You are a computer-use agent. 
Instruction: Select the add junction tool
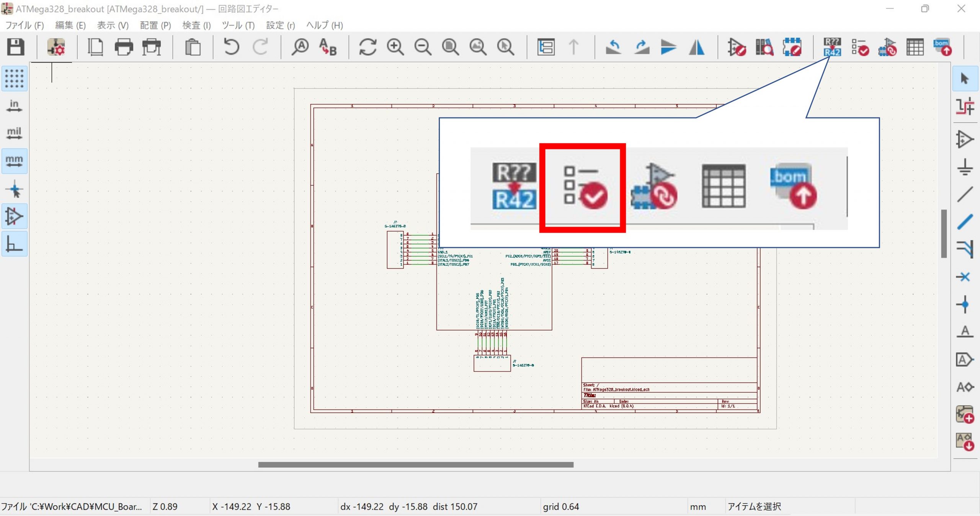tap(965, 304)
